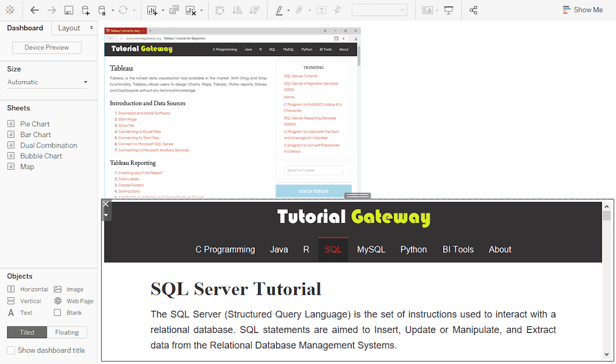Click the Java link in web page
Image resolution: width=616 pixels, height=364 pixels.
tap(279, 250)
